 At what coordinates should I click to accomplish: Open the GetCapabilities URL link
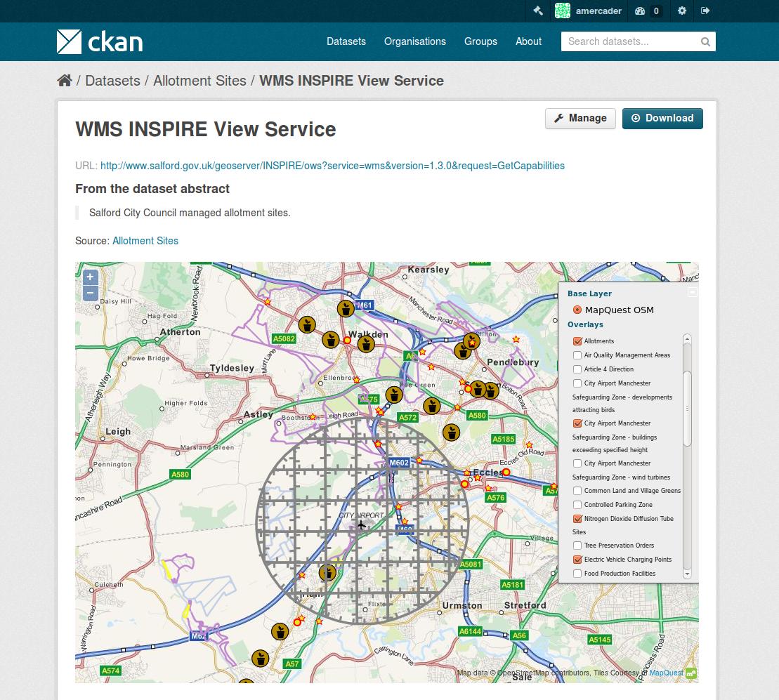tap(332, 166)
